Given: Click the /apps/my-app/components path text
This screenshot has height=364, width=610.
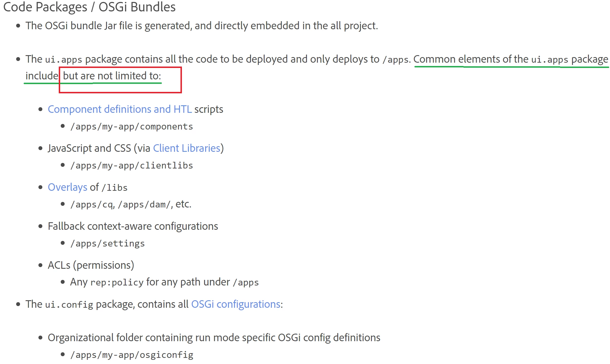Looking at the screenshot, I should (x=131, y=127).
